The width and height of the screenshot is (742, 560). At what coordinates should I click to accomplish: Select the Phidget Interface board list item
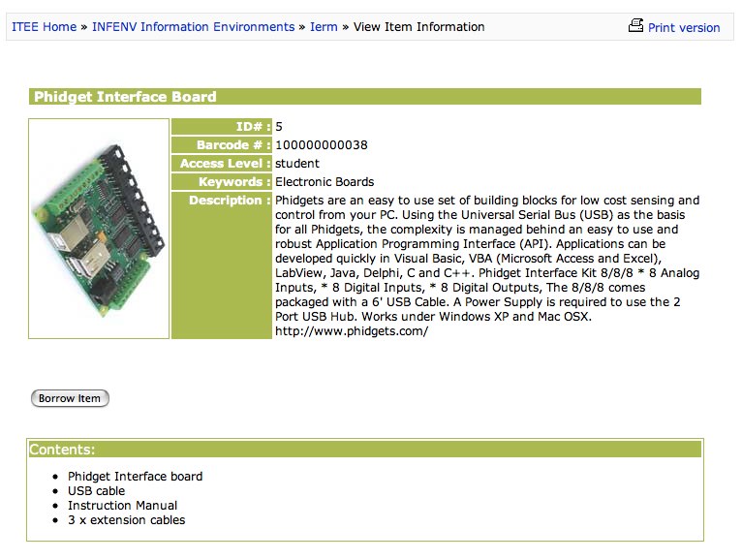(135, 477)
